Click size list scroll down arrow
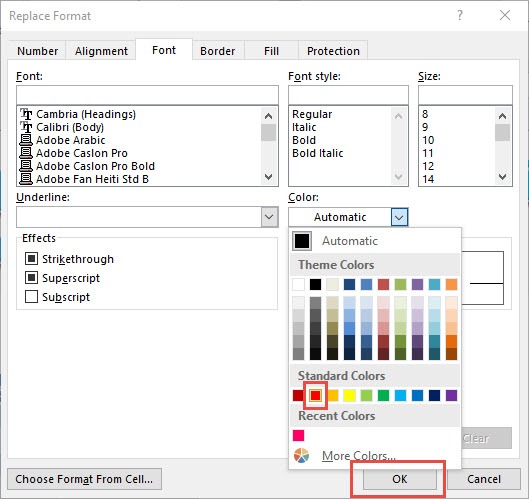The width and height of the screenshot is (529, 499). pyautogui.click(x=502, y=177)
